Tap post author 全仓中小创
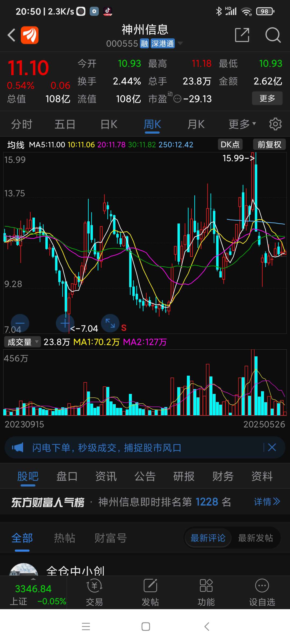This screenshot has height=644, width=290. coord(75,570)
